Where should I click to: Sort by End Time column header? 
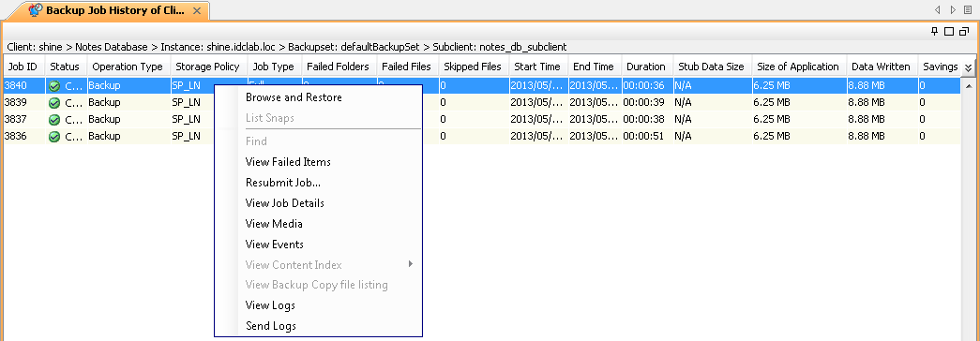pos(594,67)
